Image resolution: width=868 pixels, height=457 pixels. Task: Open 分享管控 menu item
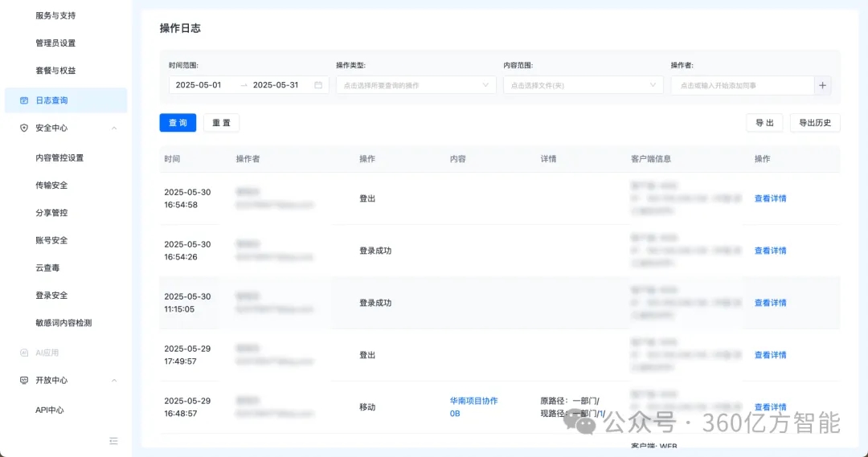click(51, 213)
